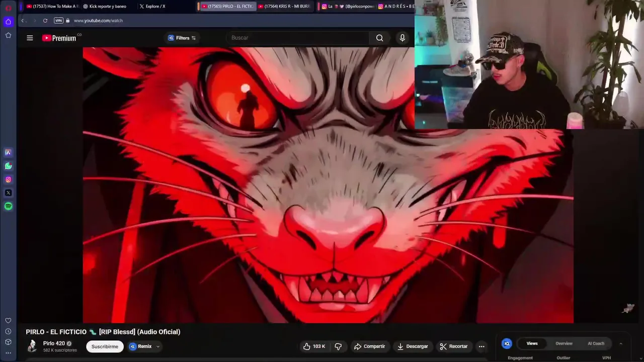Viewport: 644px width, 362px height.
Task: Reload the current page
Action: click(x=45, y=21)
